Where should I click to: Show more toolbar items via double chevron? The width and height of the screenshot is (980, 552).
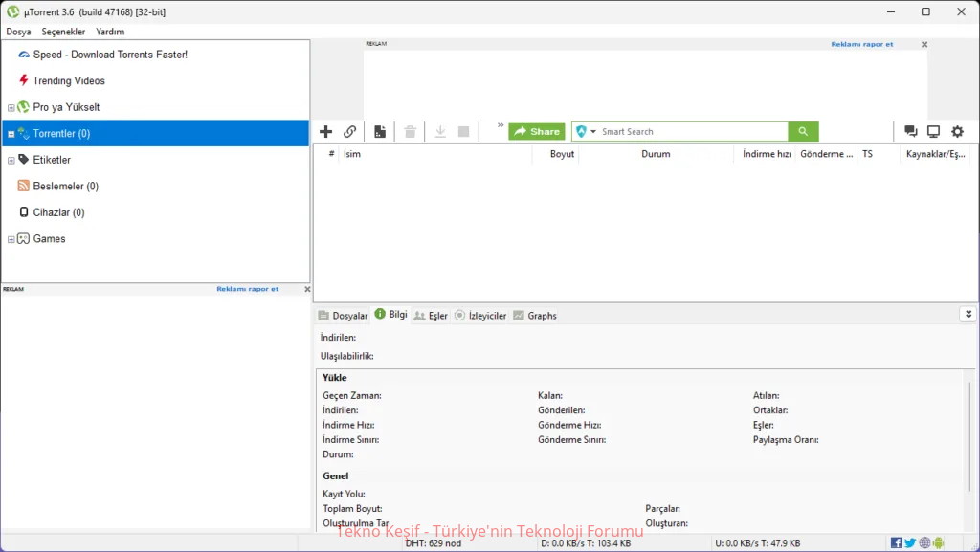[x=501, y=125]
